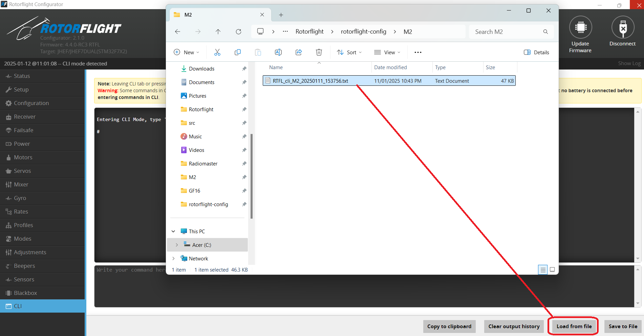Expand the Network tree node
This screenshot has width=644, height=336.
point(173,258)
